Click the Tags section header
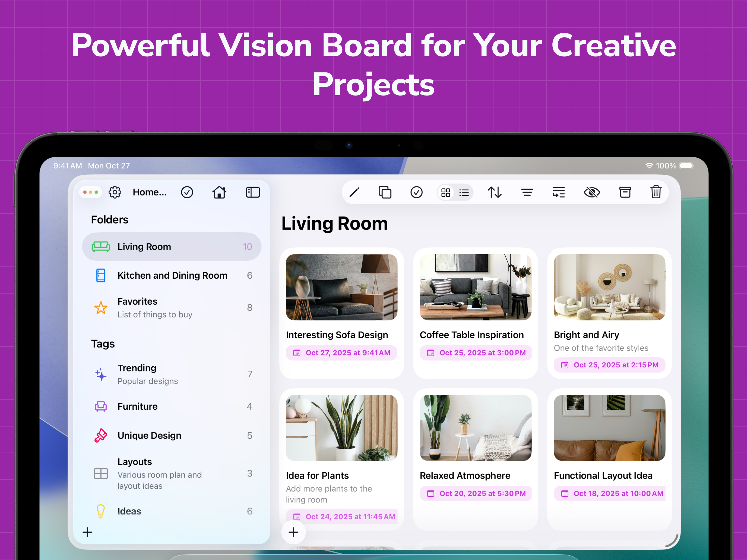 [x=103, y=344]
